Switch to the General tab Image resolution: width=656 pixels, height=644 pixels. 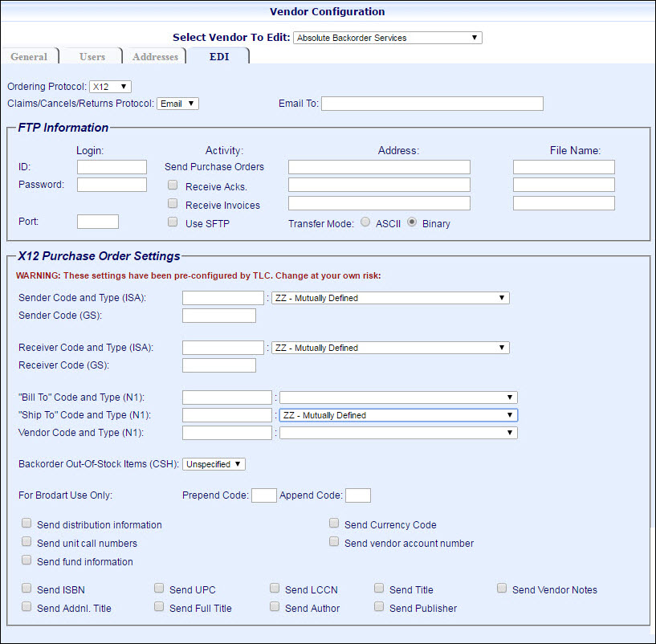(x=29, y=56)
